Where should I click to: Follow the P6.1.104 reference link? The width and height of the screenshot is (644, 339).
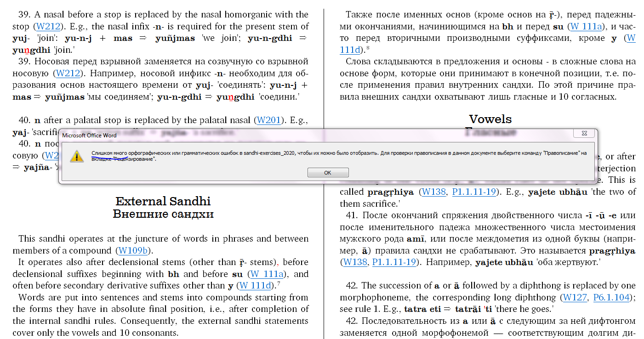point(611,298)
